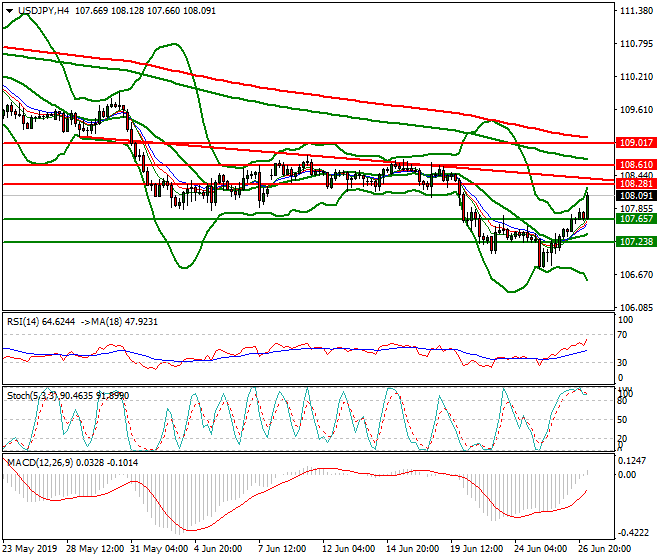Click the 28 May 12:00 time label

tap(95, 549)
